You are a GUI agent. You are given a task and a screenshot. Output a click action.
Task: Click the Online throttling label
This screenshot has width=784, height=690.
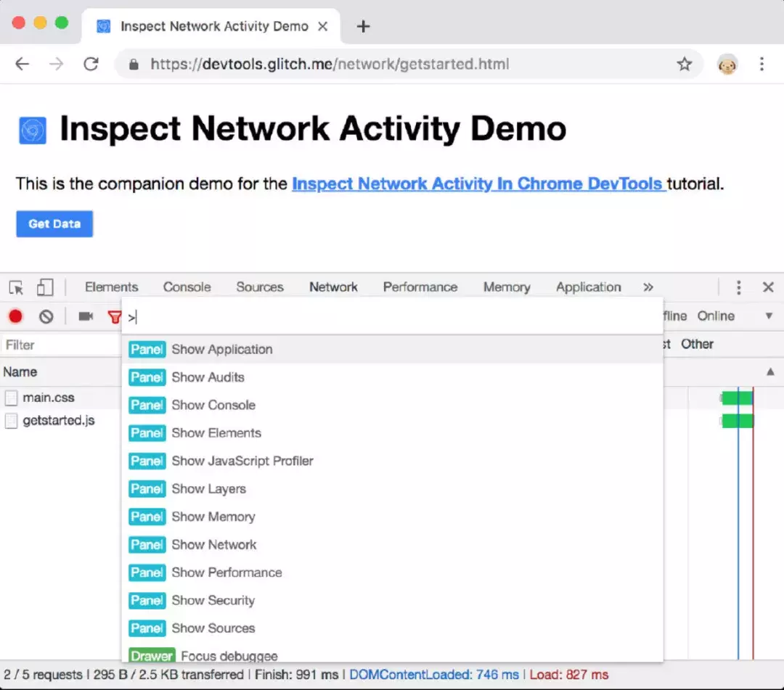(716, 316)
